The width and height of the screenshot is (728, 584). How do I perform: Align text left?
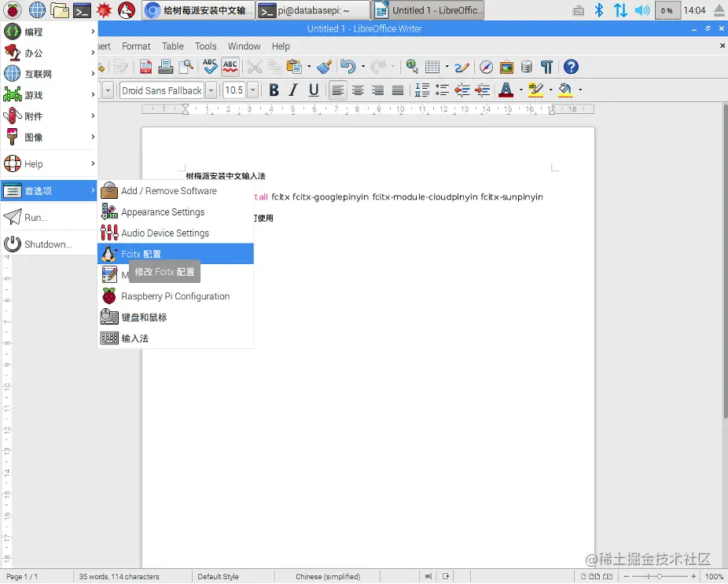click(x=338, y=90)
